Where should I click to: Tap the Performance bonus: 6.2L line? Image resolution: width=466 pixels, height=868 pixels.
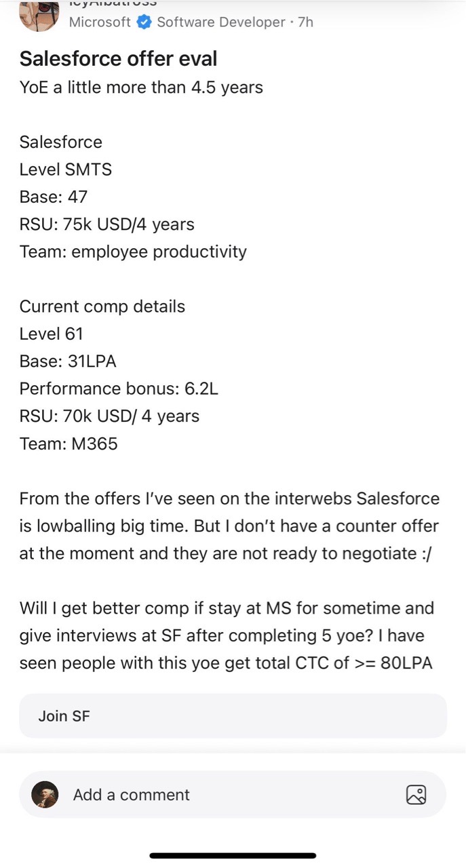click(x=119, y=389)
